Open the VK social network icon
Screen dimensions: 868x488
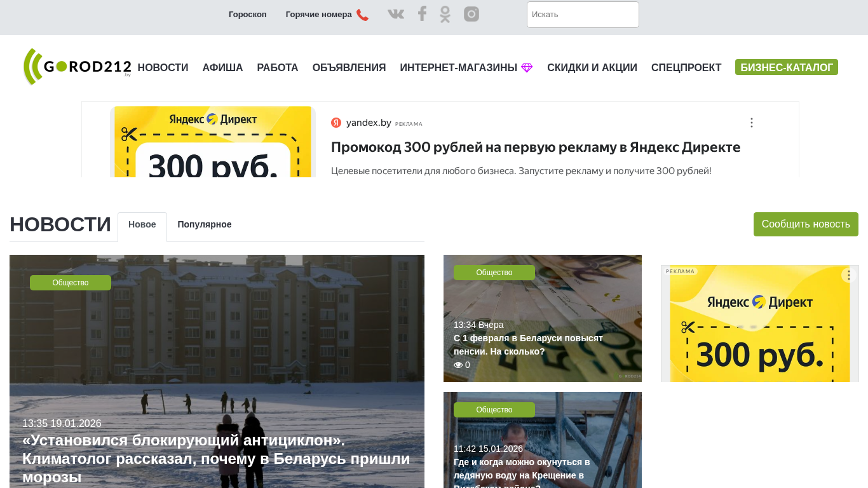pyautogui.click(x=396, y=14)
